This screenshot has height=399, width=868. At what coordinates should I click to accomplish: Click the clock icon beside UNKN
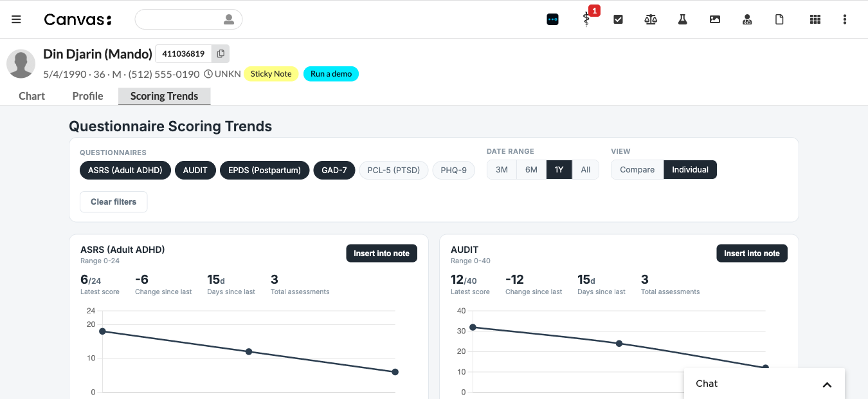coord(208,74)
